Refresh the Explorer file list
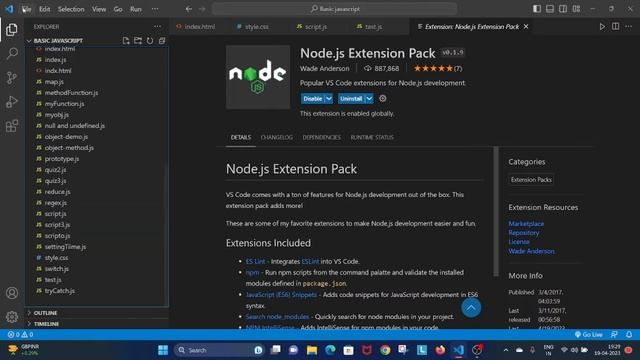 point(150,41)
